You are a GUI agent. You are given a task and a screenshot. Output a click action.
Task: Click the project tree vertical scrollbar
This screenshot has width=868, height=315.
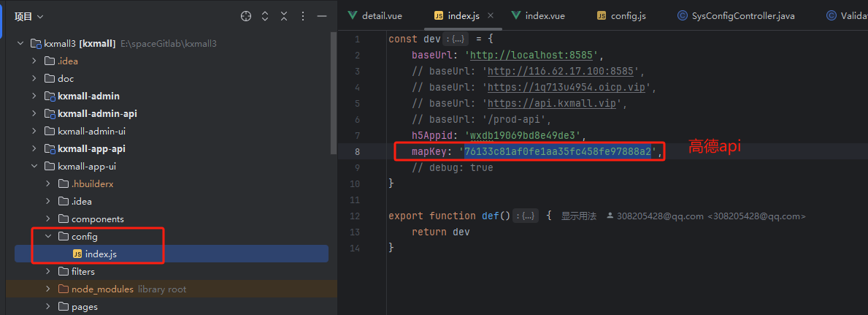click(x=334, y=110)
